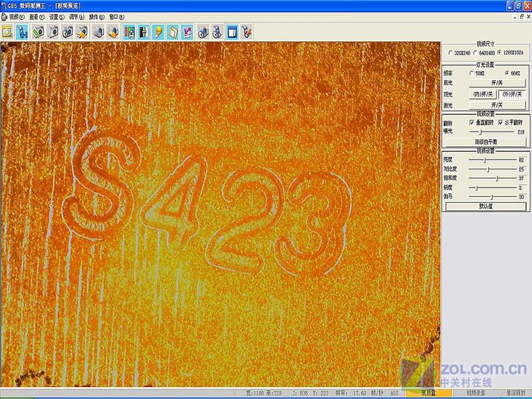Click the grey video camcorder toolbar icon
Screen dimensions: 532x399
coord(98,32)
